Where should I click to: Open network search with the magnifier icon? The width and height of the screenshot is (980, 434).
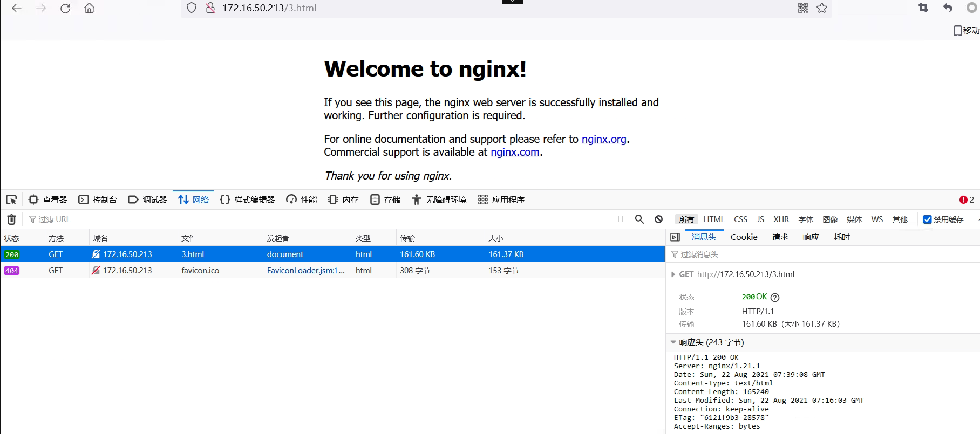(x=639, y=219)
